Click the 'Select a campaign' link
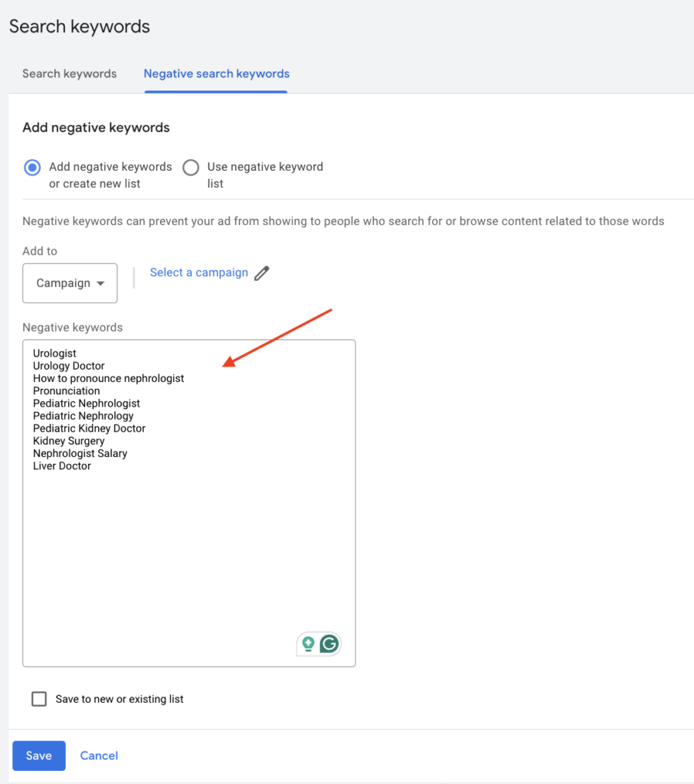This screenshot has height=784, width=694. pos(199,273)
